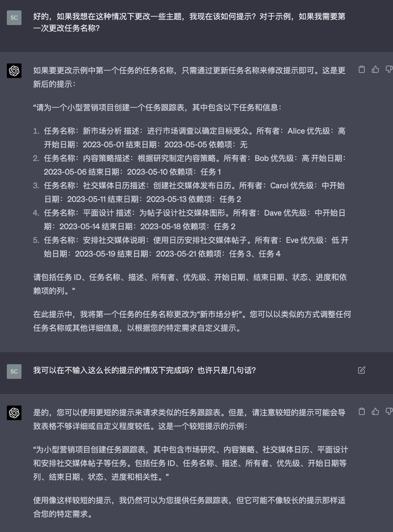Click the quoted short prompt starting 为小型营销项目
This screenshot has height=532, width=393.
tap(191, 463)
